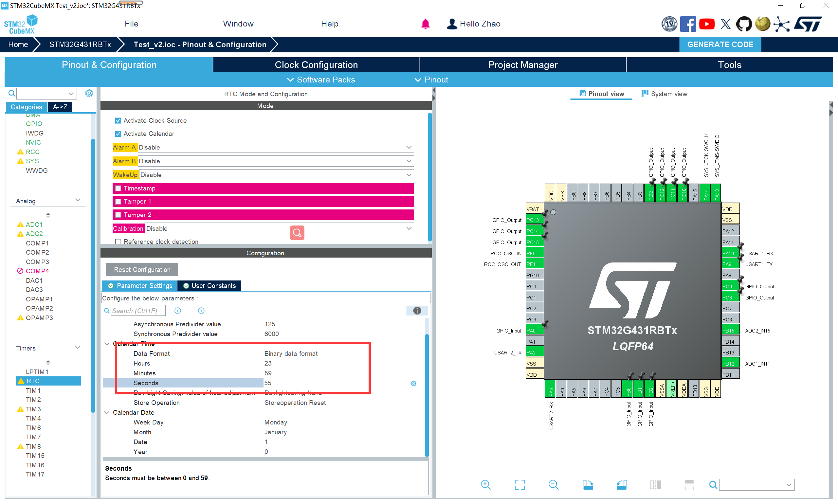Zoom out of the pinout view
838x504 pixels.
click(553, 485)
